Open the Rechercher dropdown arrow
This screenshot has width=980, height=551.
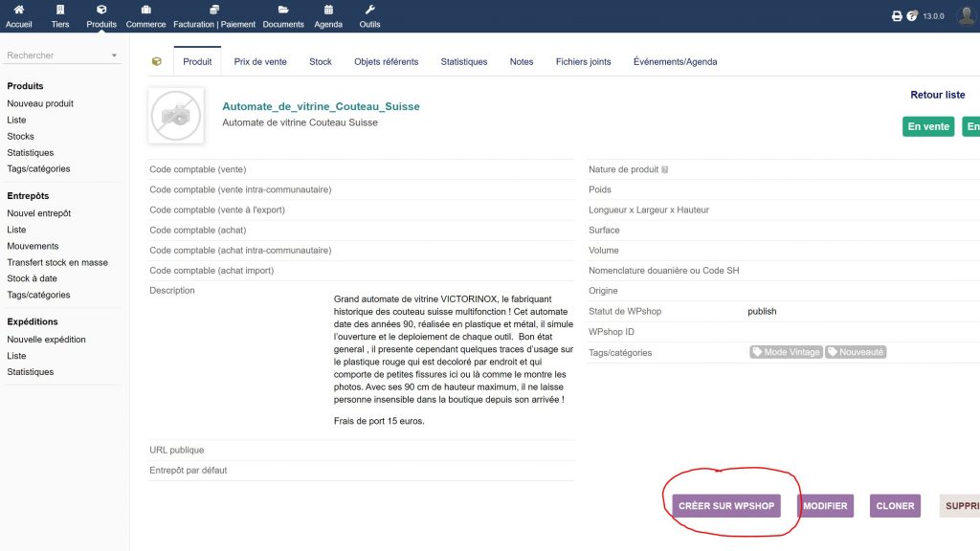112,55
